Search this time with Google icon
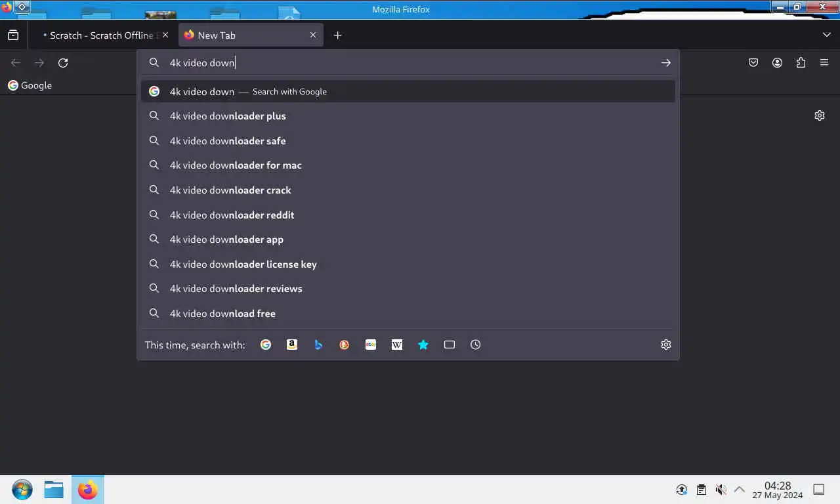This screenshot has width=840, height=504. [266, 345]
